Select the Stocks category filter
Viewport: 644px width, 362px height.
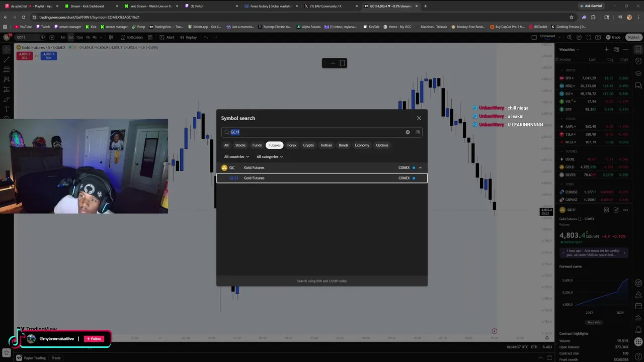coord(240,145)
